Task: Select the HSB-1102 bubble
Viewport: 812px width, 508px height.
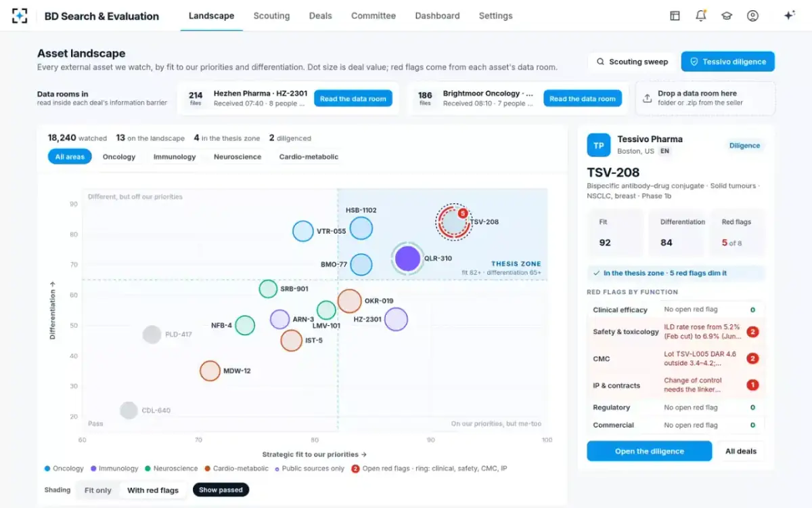Action: point(361,228)
